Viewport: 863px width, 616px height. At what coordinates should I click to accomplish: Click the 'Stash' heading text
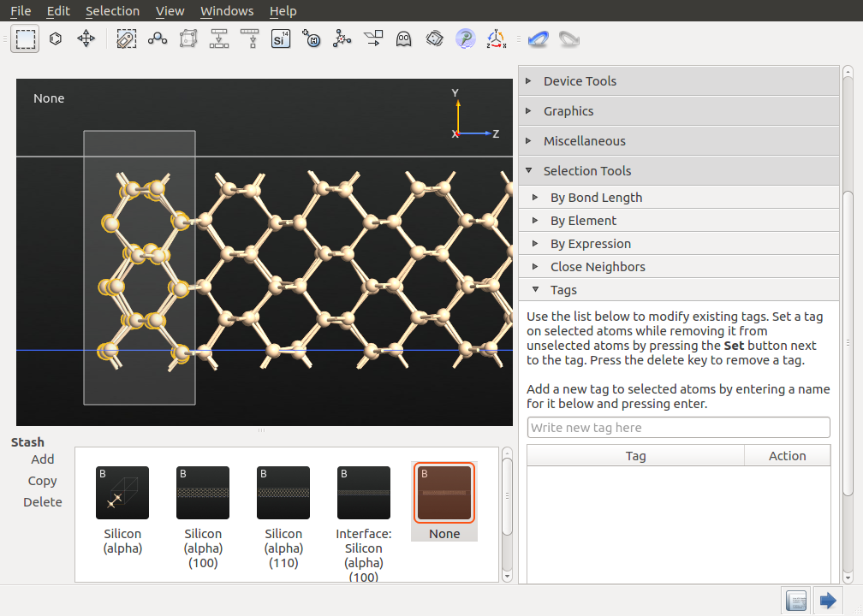click(27, 442)
